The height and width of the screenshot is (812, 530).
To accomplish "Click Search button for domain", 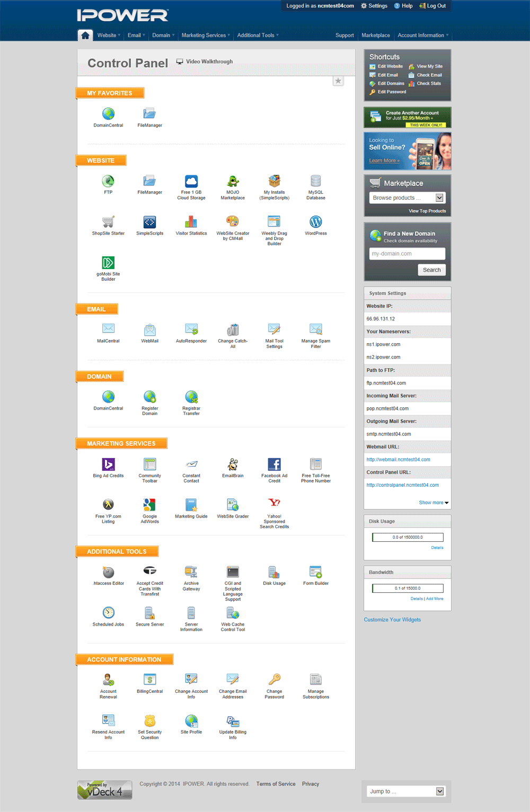I will click(431, 270).
